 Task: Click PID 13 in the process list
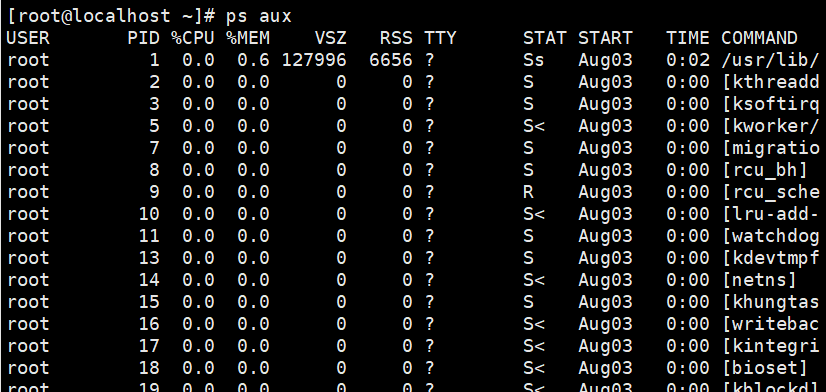click(x=149, y=259)
